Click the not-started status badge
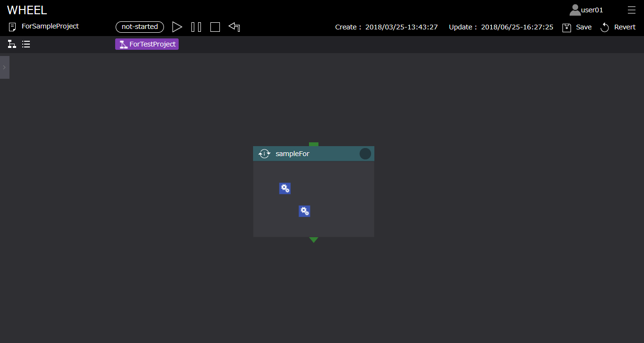This screenshot has height=343, width=644. 140,27
